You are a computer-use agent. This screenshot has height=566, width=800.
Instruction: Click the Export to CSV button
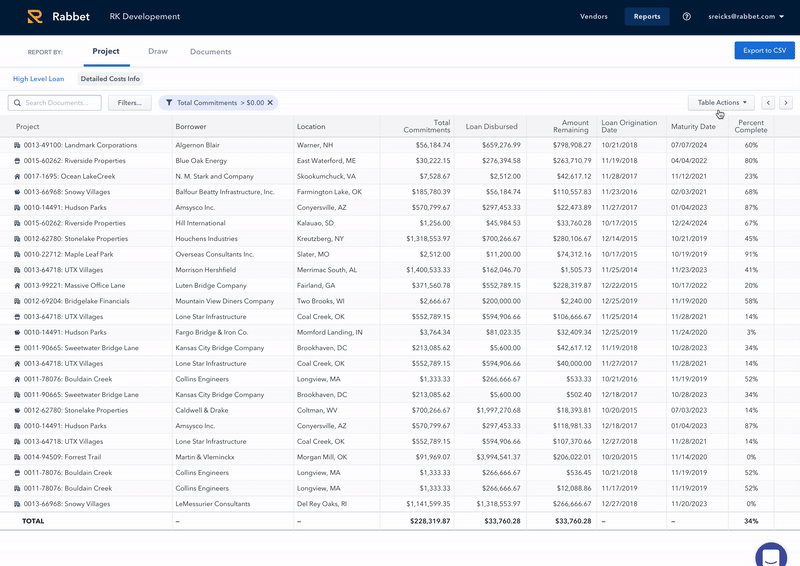pyautogui.click(x=763, y=50)
